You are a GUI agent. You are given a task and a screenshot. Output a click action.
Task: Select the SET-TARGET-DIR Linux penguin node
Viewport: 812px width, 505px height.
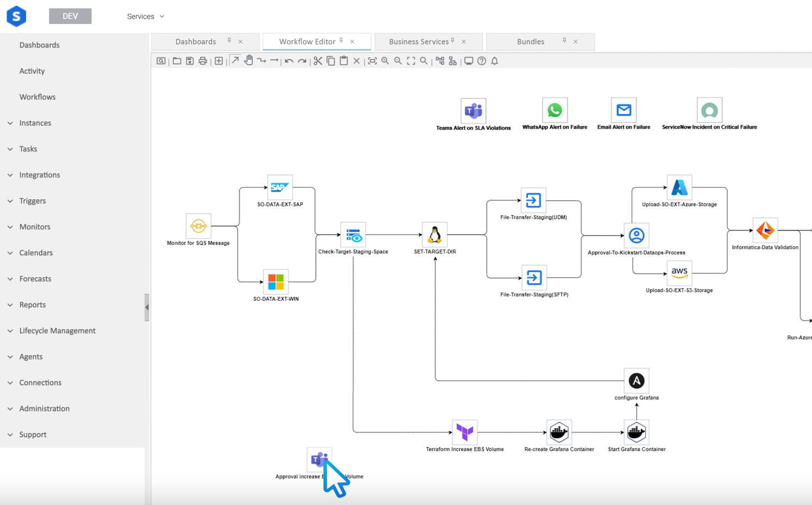[435, 235]
